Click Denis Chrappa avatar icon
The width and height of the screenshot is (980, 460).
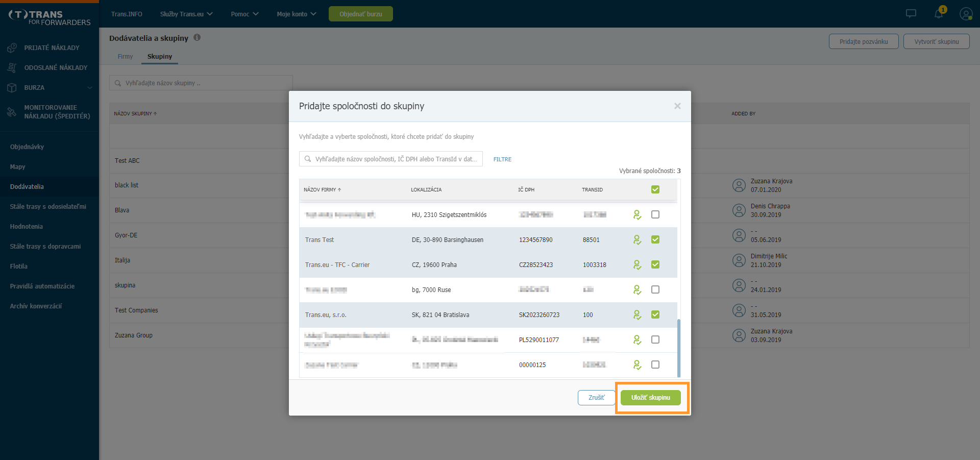coord(739,210)
